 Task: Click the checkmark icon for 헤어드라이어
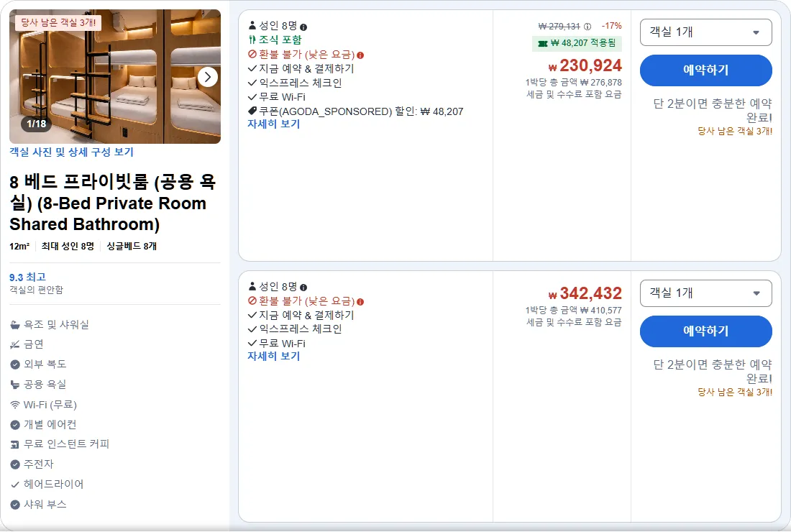(15, 485)
